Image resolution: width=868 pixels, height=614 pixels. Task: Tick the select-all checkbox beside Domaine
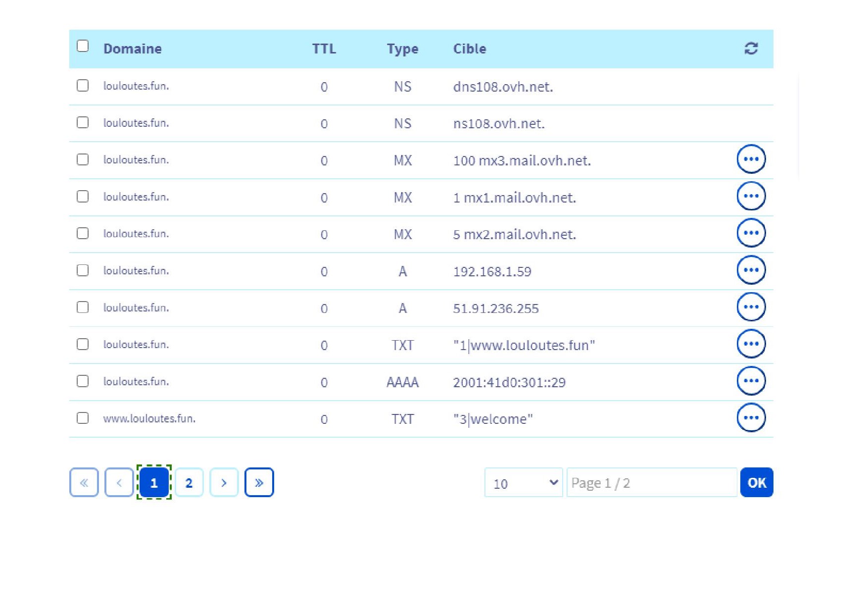tap(83, 46)
